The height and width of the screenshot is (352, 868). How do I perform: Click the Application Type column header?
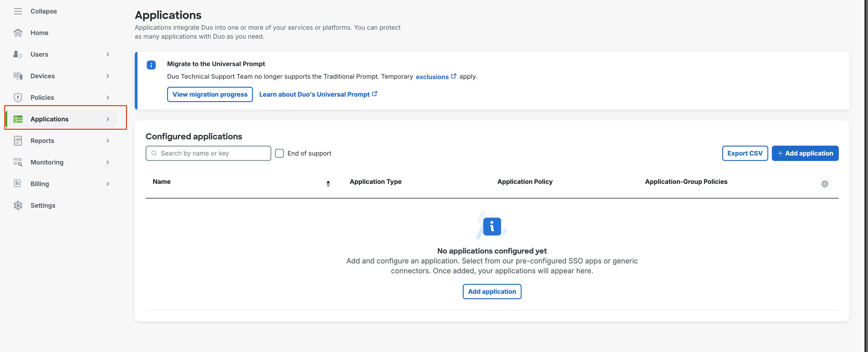(375, 181)
